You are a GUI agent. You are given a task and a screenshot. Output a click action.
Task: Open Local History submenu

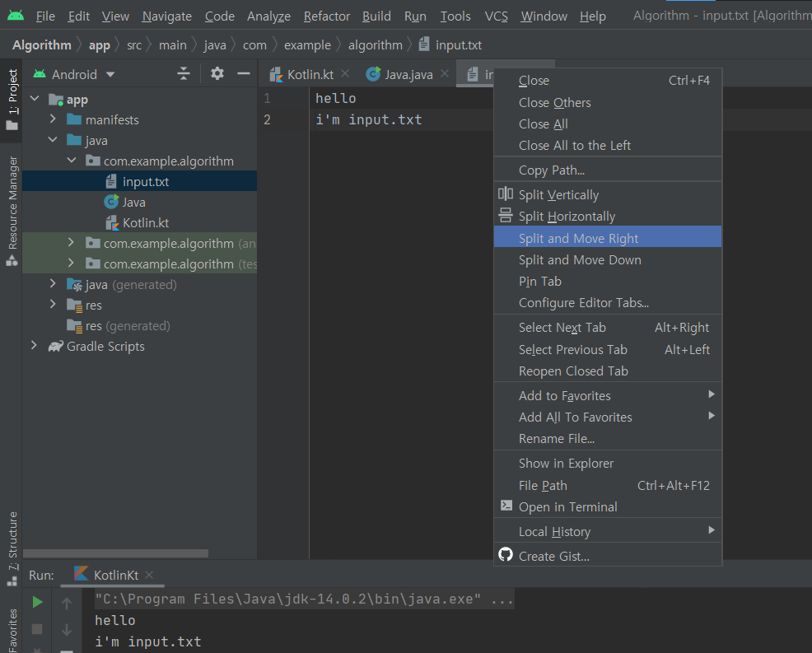[608, 531]
